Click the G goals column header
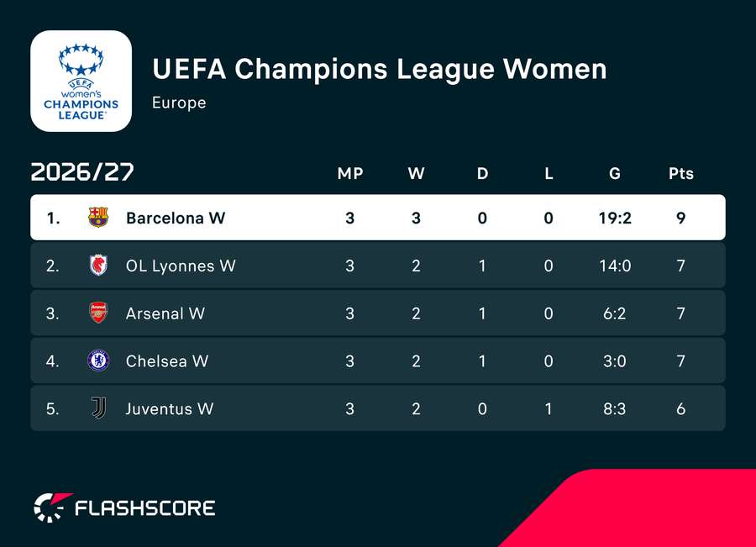 click(x=615, y=173)
